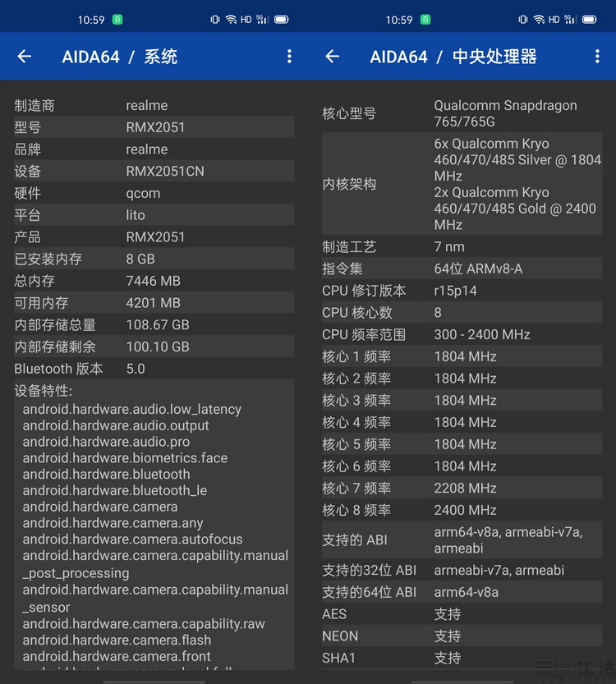Select the 内部存储剩余 100.10 GB row

click(x=154, y=347)
